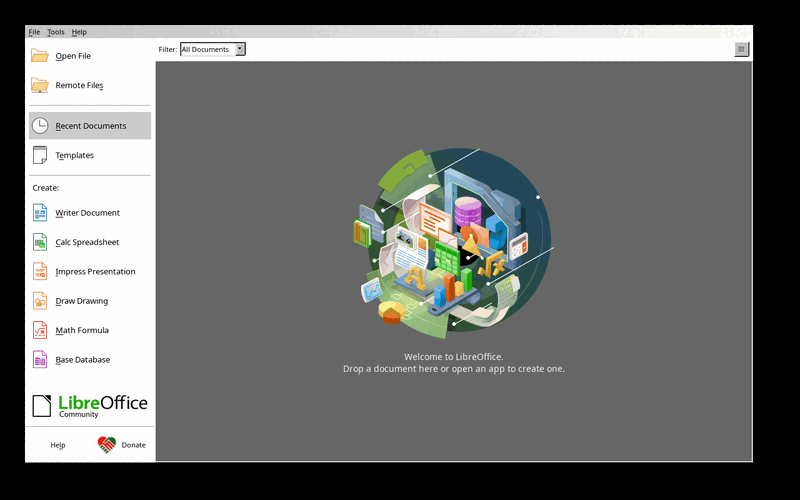Select the Recent Documents clock icon
Image resolution: width=800 pixels, height=500 pixels.
click(40, 126)
